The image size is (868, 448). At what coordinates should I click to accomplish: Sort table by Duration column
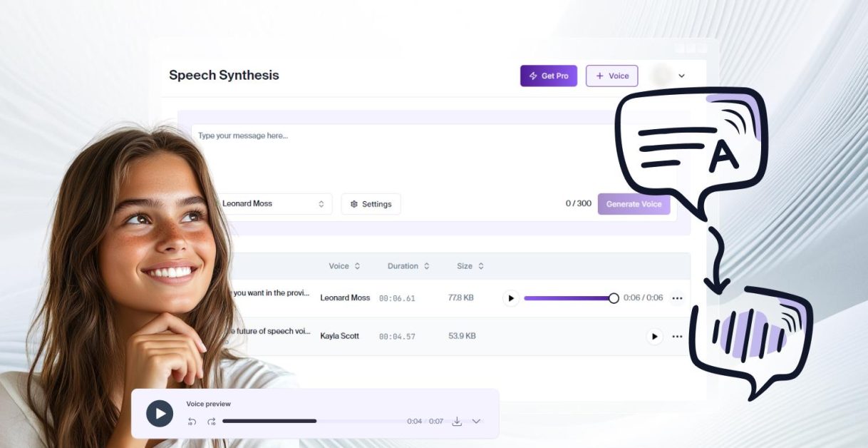coord(408,266)
